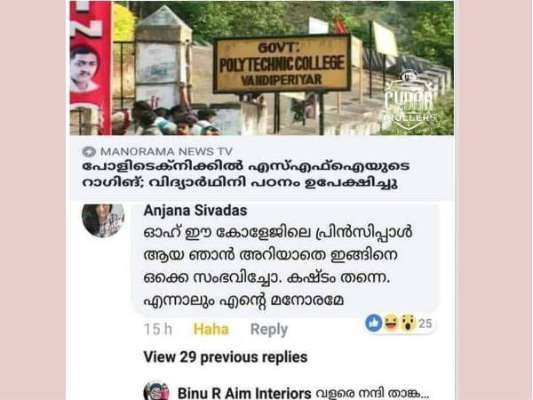Toggle the Haha reaction on comment
This screenshot has width=533, height=400.
click(x=211, y=329)
